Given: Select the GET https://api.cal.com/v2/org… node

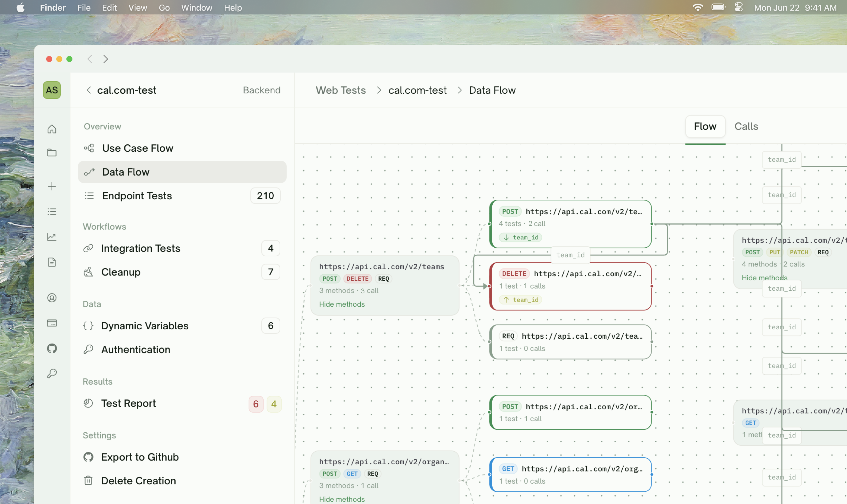Looking at the screenshot, I should pyautogui.click(x=570, y=474).
